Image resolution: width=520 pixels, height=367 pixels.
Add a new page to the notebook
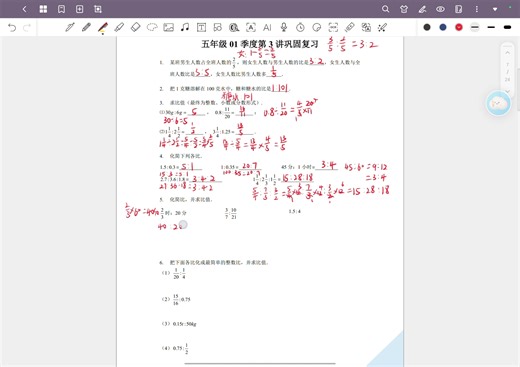pyautogui.click(x=79, y=9)
